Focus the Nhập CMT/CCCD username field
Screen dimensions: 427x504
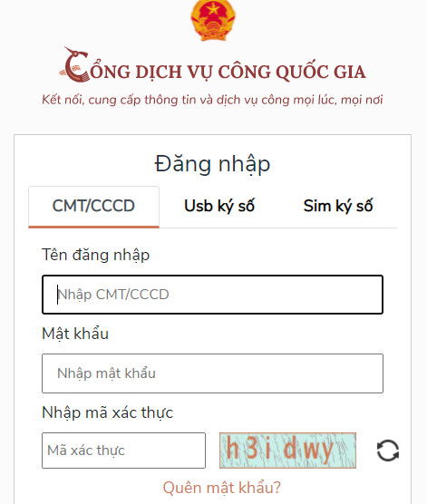[212, 295]
